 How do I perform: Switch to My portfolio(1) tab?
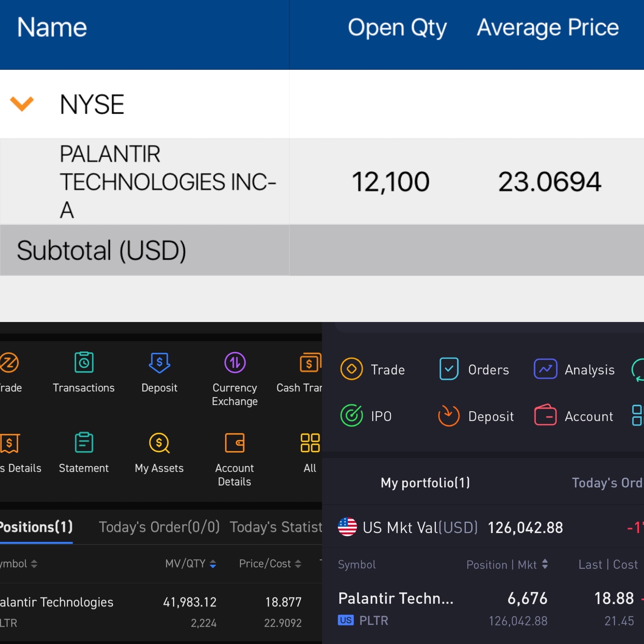pos(425,483)
